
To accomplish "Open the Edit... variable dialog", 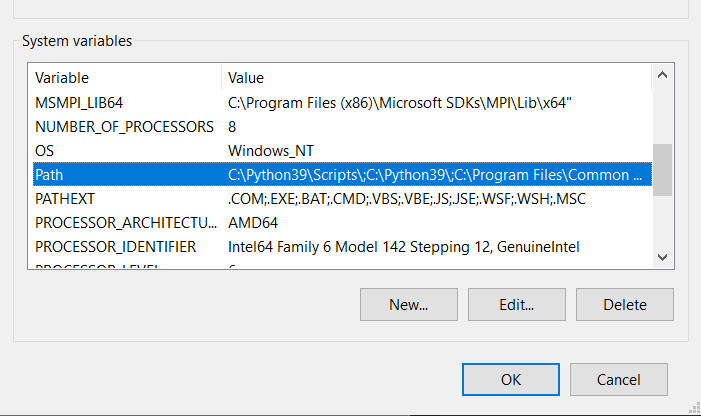I will (515, 305).
